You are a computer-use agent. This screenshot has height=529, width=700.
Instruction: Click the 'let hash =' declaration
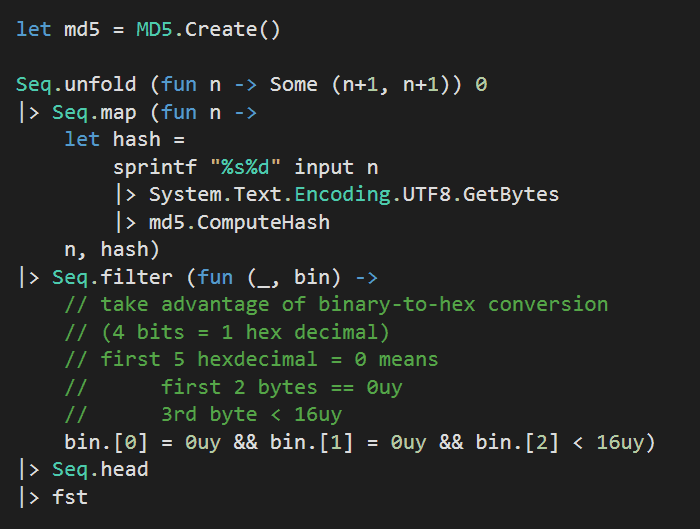(x=125, y=139)
